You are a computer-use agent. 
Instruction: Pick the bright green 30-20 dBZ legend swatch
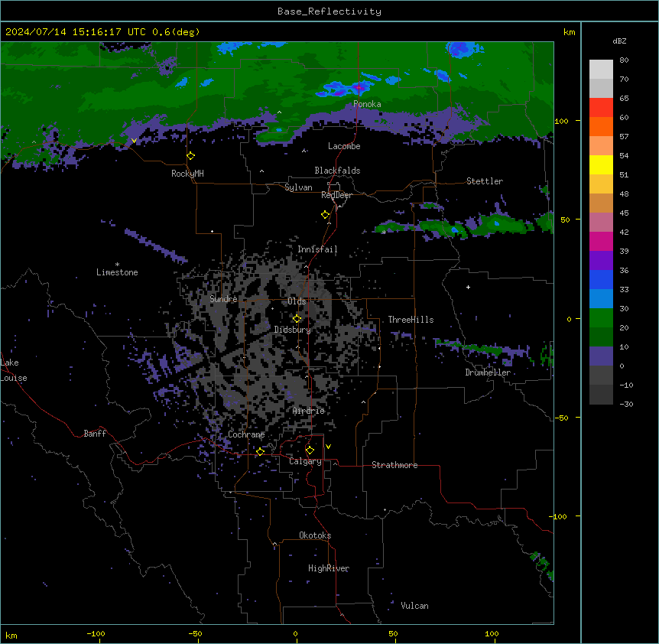pyautogui.click(x=601, y=318)
